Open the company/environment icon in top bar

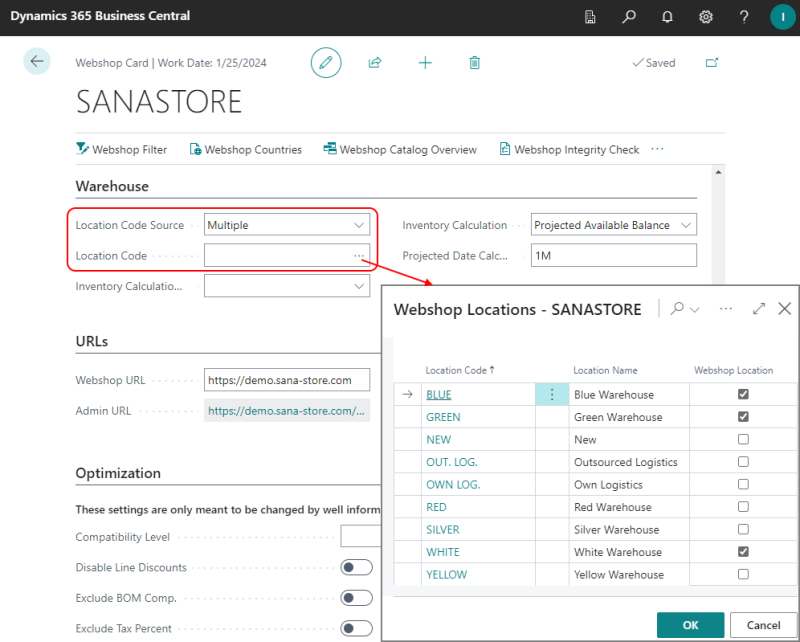[x=590, y=17]
